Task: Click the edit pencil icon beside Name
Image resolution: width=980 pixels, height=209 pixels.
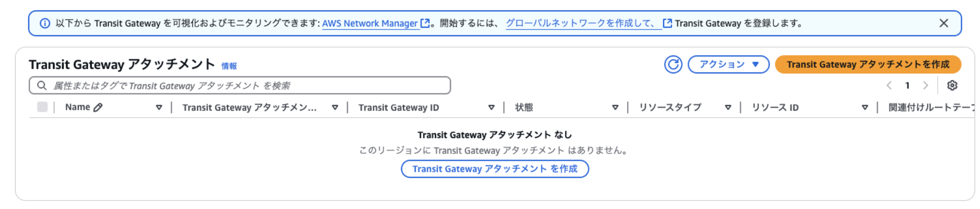Action: [x=98, y=107]
